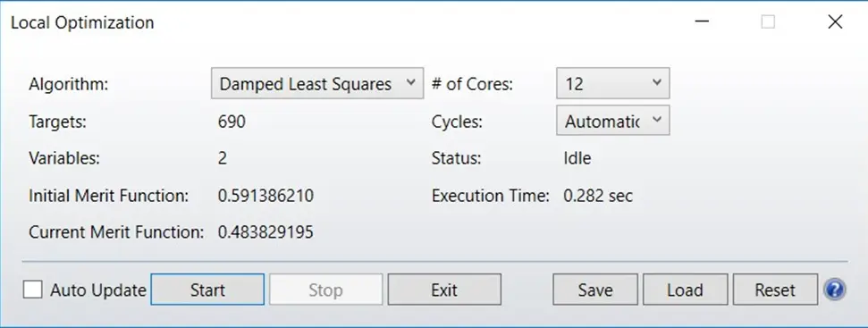Start the local optimization

(x=207, y=290)
